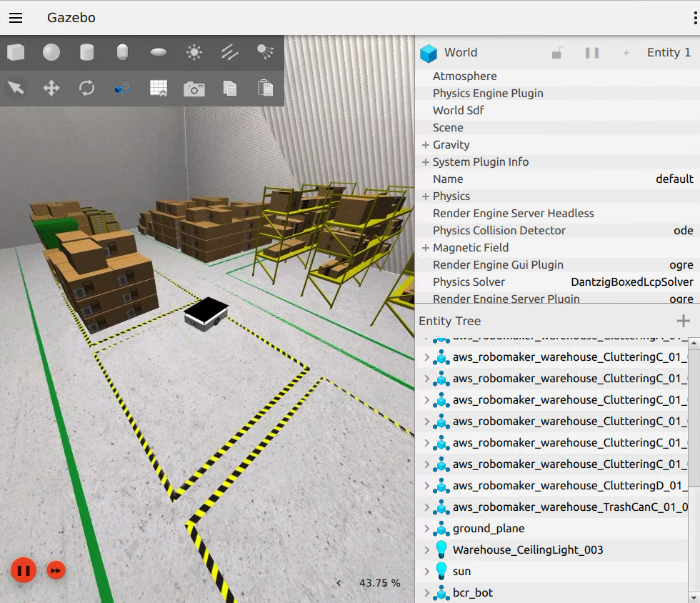Insert a box shape
Viewport: 700px width, 603px height.
coord(16,52)
